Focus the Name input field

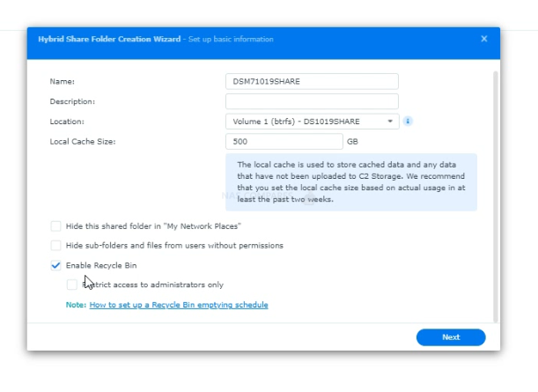coord(312,81)
